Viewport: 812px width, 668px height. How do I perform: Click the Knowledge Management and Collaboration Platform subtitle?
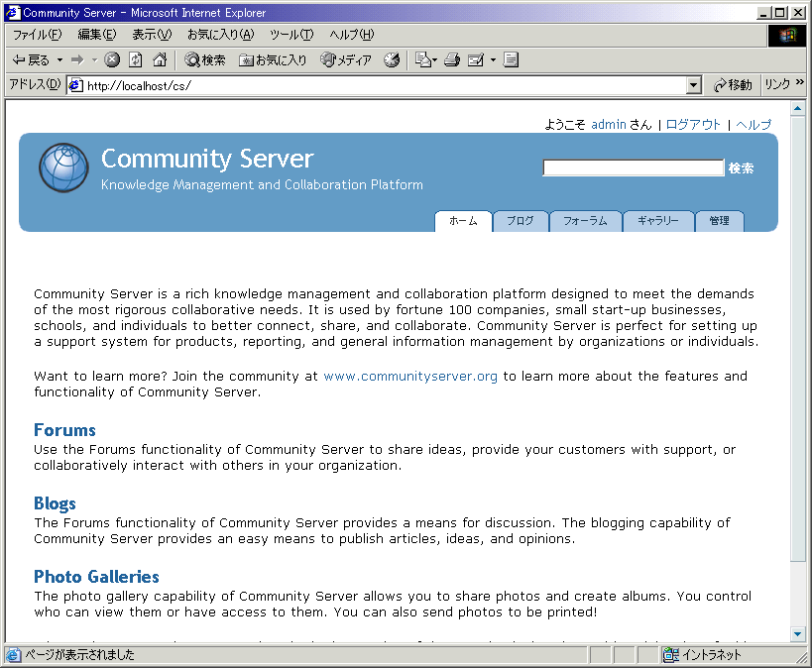click(262, 185)
